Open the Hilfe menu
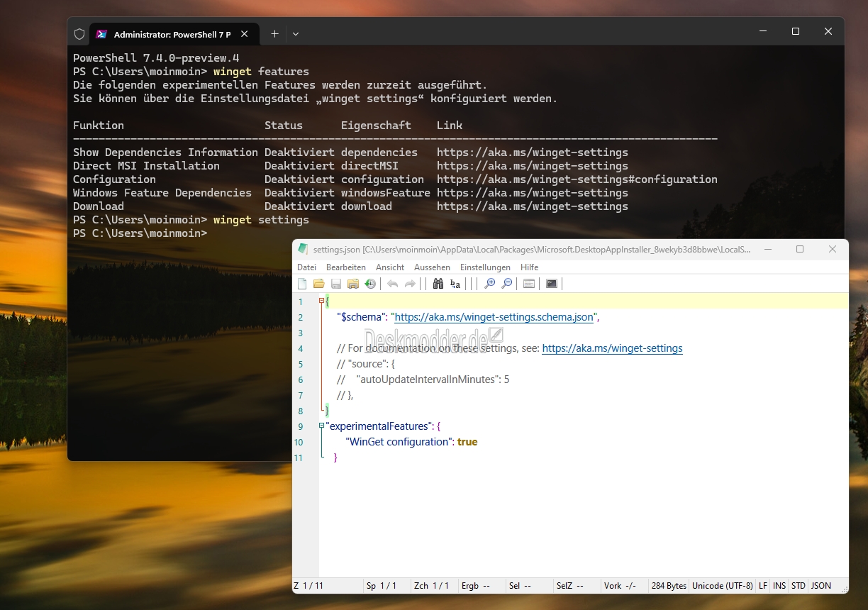868x610 pixels. tap(529, 267)
